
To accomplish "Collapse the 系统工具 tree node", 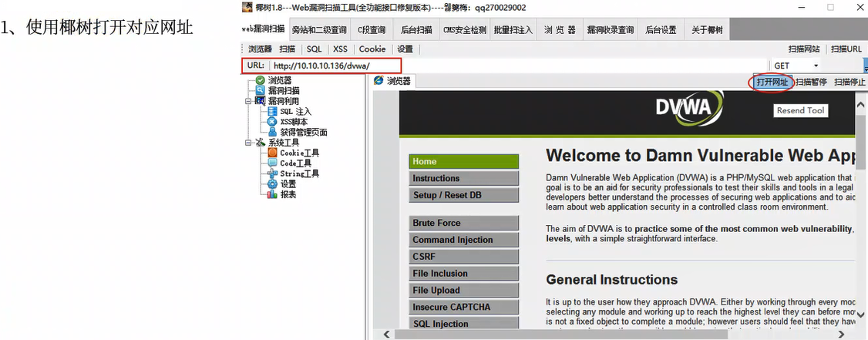I will (248, 143).
